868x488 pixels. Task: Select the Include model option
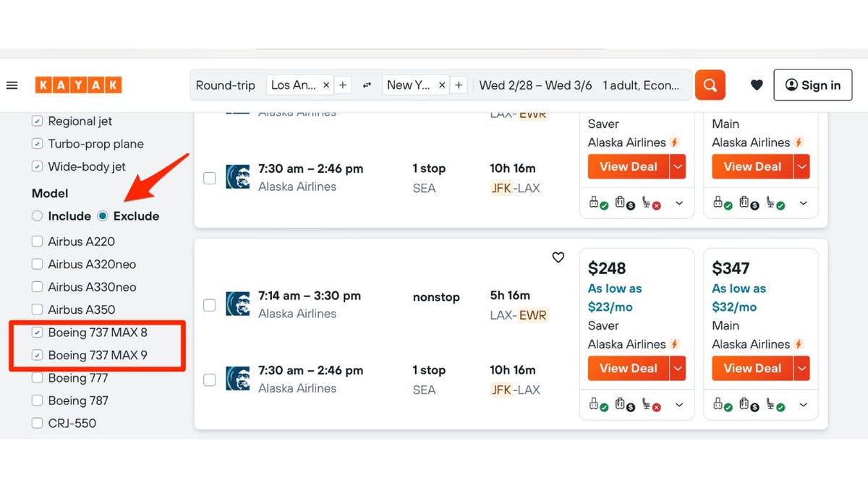point(38,216)
